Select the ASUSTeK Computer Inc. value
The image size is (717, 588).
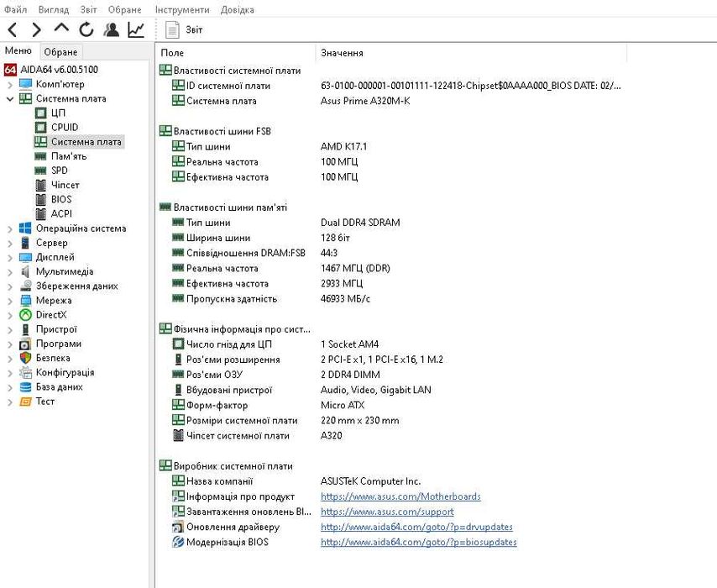[x=370, y=481]
